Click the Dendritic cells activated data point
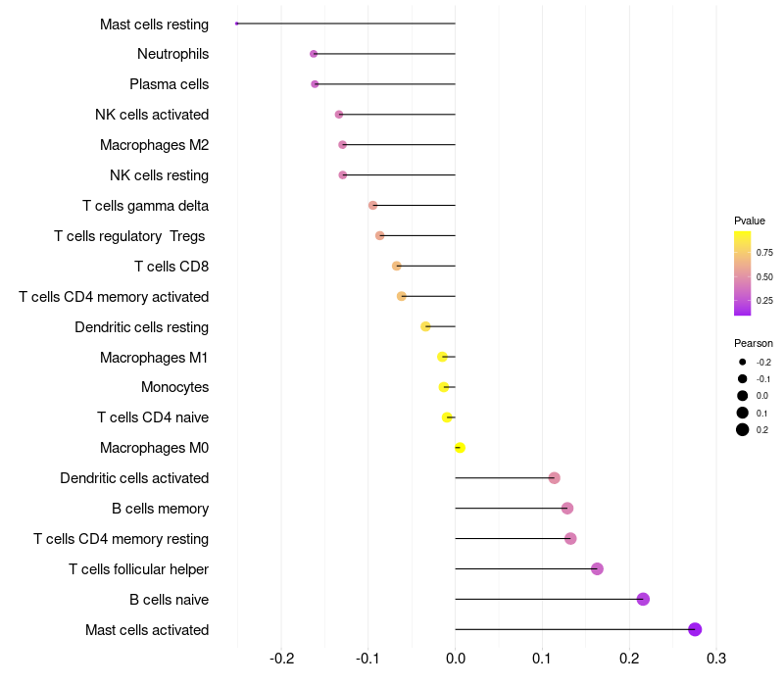This screenshot has width=784, height=686. click(554, 477)
